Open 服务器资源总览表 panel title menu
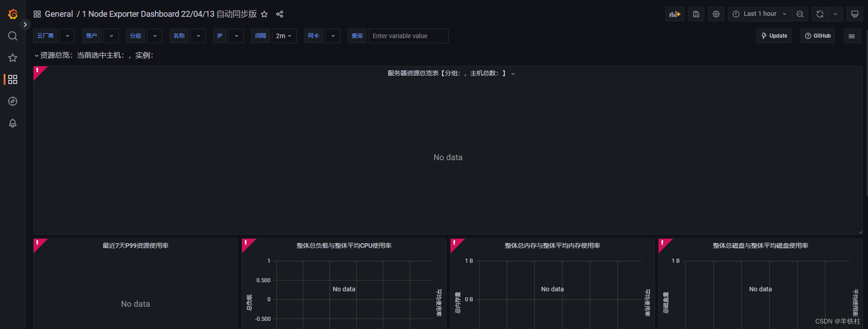Screen dimensions: 868x329 tap(451, 73)
